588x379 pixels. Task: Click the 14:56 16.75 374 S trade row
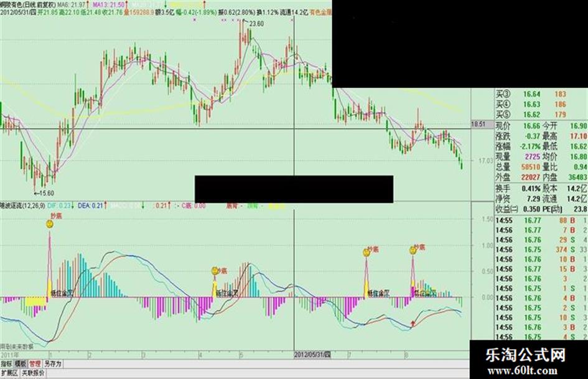pos(541,250)
